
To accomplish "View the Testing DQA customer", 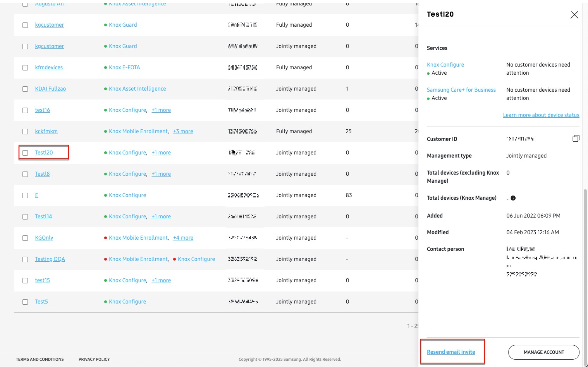I will click(50, 259).
